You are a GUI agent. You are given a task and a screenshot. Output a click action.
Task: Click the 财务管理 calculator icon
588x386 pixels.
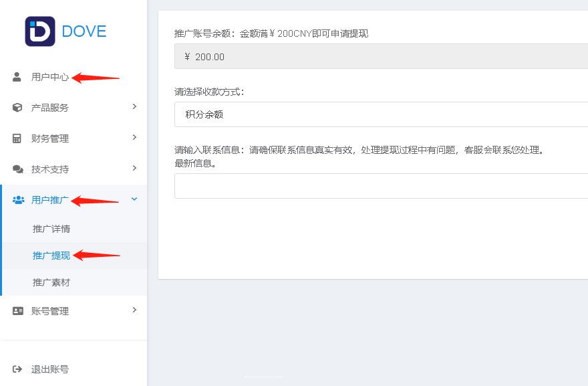point(17,138)
